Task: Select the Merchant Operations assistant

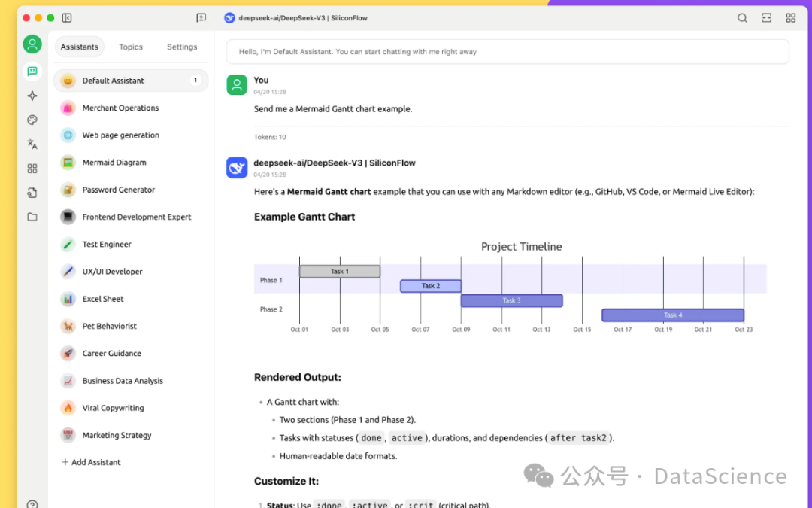Action: [131, 108]
